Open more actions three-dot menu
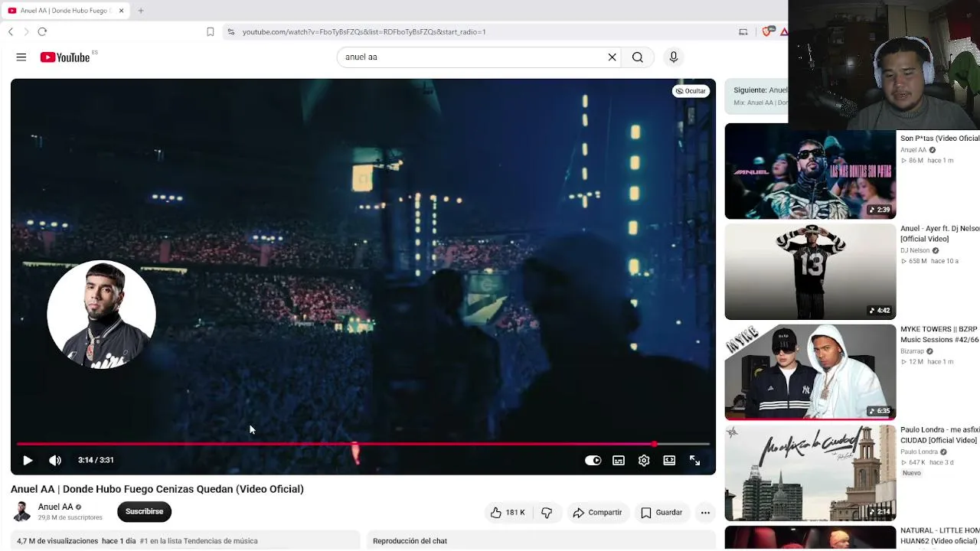Screen dimensions: 980x551 705,513
